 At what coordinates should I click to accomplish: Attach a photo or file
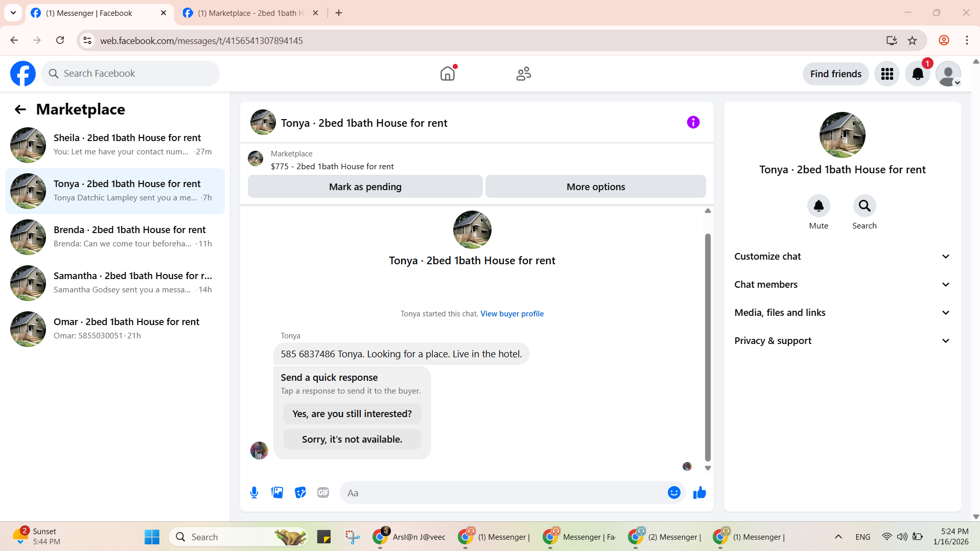pyautogui.click(x=277, y=493)
